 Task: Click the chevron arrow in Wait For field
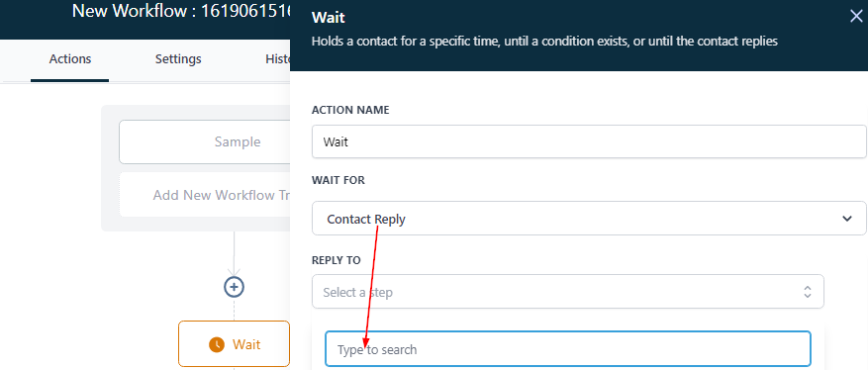click(847, 219)
